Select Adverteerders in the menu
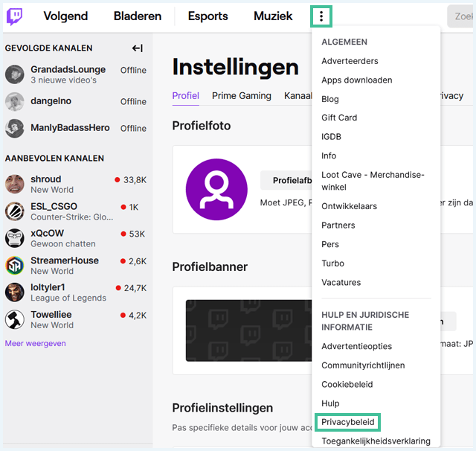The height and width of the screenshot is (451, 476). point(350,61)
